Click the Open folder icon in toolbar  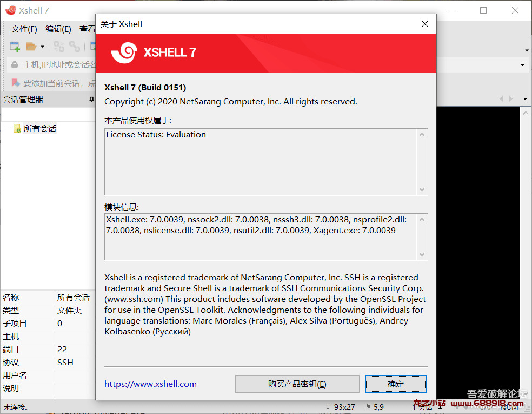[x=31, y=46]
